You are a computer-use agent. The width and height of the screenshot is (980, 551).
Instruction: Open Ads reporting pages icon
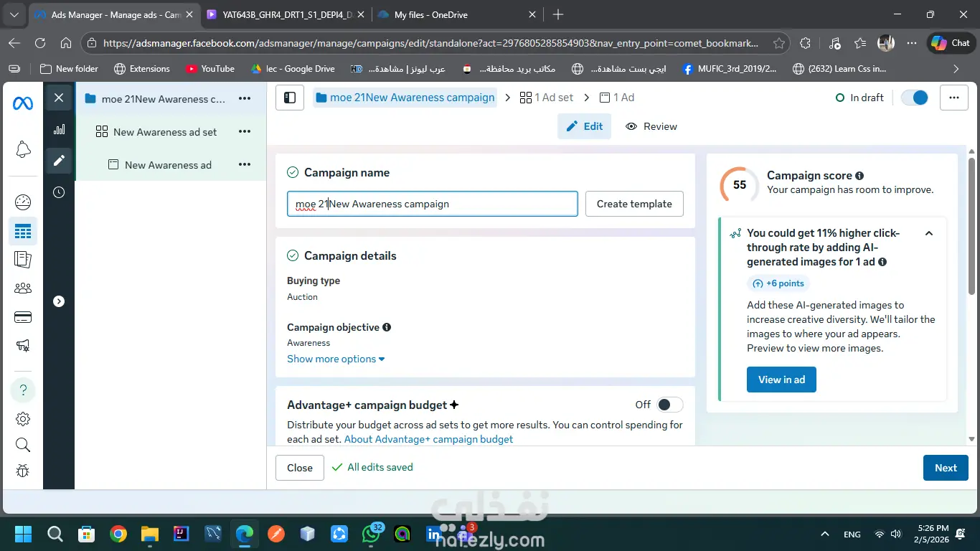pyautogui.click(x=23, y=259)
